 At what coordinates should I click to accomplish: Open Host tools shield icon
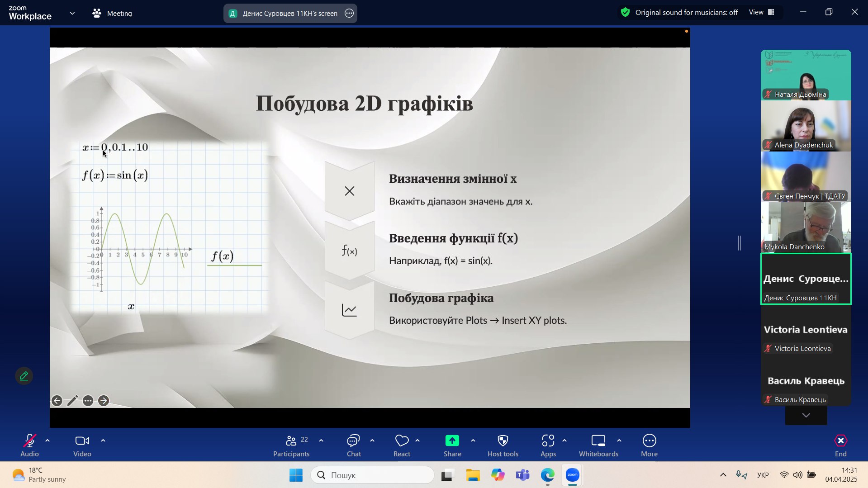[503, 445]
